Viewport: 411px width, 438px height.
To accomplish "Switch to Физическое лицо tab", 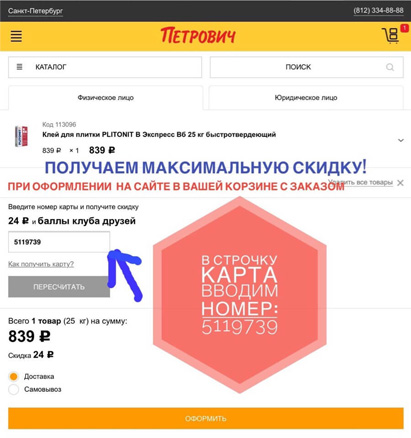I will point(105,98).
